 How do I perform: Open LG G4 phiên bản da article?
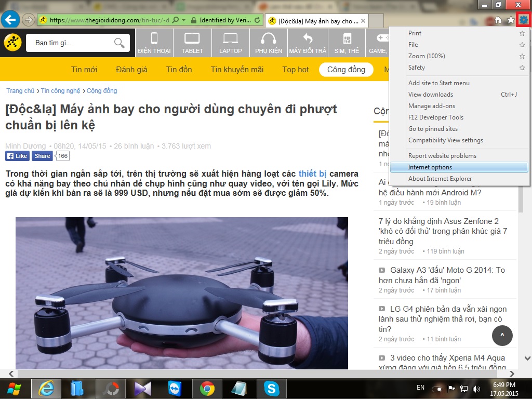point(443,319)
